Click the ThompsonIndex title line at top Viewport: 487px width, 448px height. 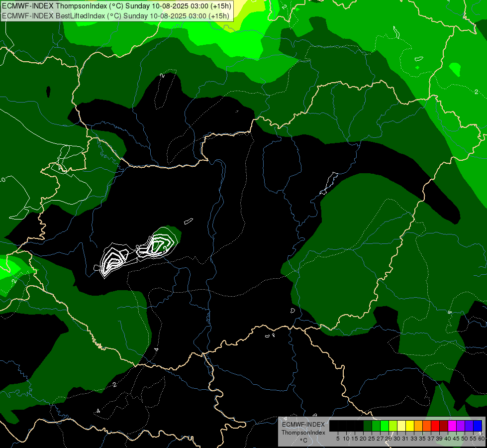pyautogui.click(x=116, y=5)
